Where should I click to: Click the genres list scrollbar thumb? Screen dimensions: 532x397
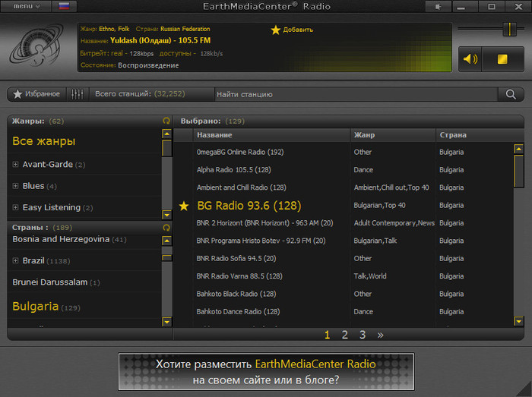coord(166,148)
